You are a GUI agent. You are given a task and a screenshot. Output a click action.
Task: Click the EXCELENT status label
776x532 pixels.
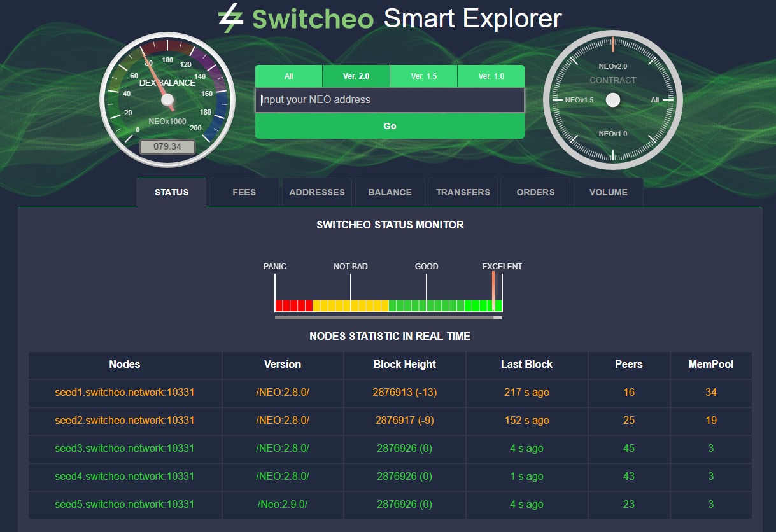pos(502,267)
